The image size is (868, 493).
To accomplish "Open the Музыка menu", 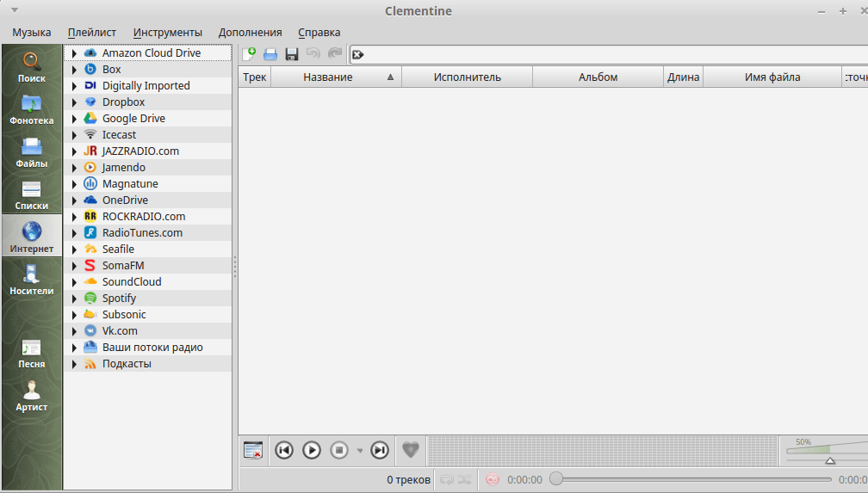I will pyautogui.click(x=32, y=32).
